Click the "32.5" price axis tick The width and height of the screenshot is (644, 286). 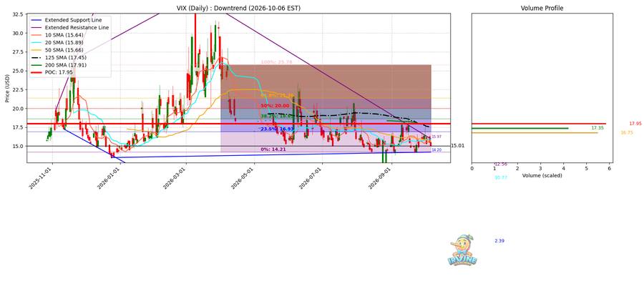pos(18,14)
